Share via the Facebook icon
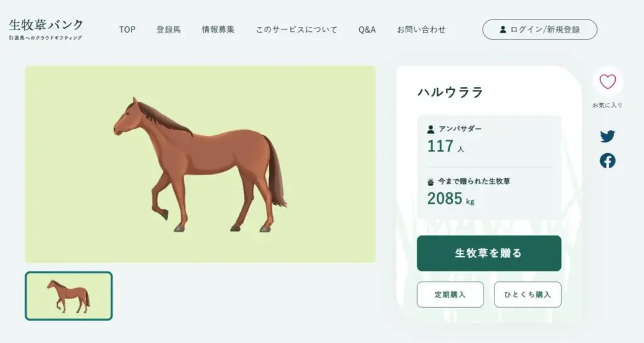 608,161
